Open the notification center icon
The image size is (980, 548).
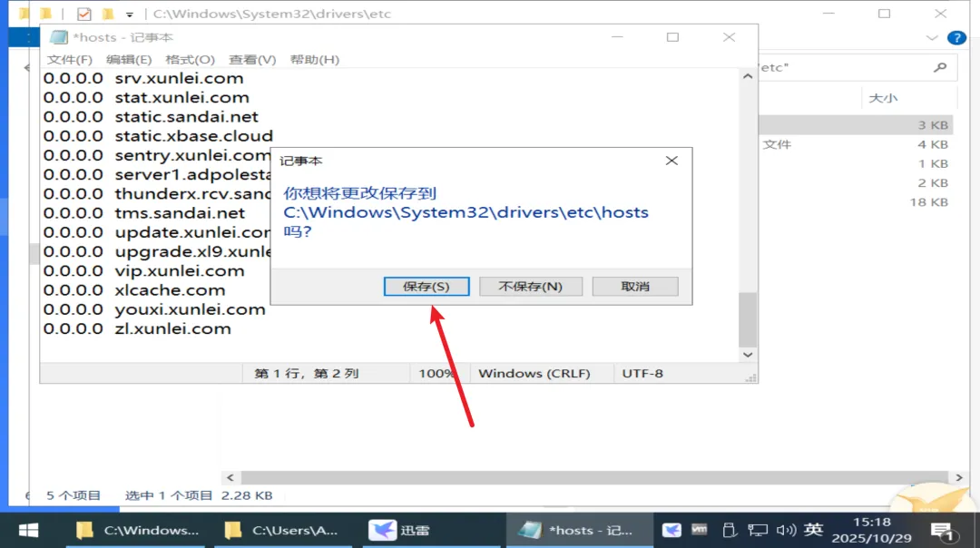[942, 531]
